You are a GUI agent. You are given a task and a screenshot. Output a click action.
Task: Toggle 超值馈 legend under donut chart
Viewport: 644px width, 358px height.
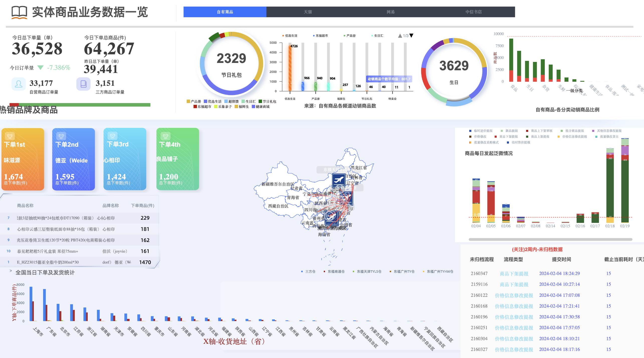pos(231,101)
